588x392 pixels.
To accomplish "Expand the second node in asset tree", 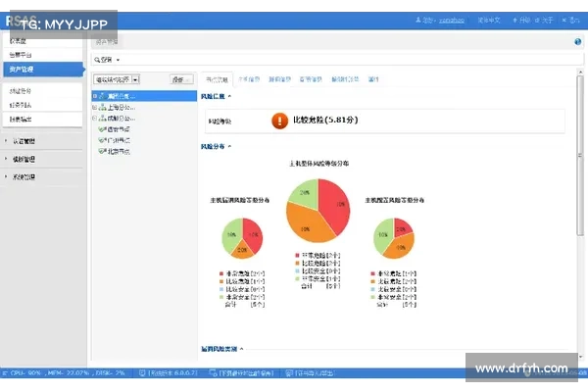I will pyautogui.click(x=94, y=107).
